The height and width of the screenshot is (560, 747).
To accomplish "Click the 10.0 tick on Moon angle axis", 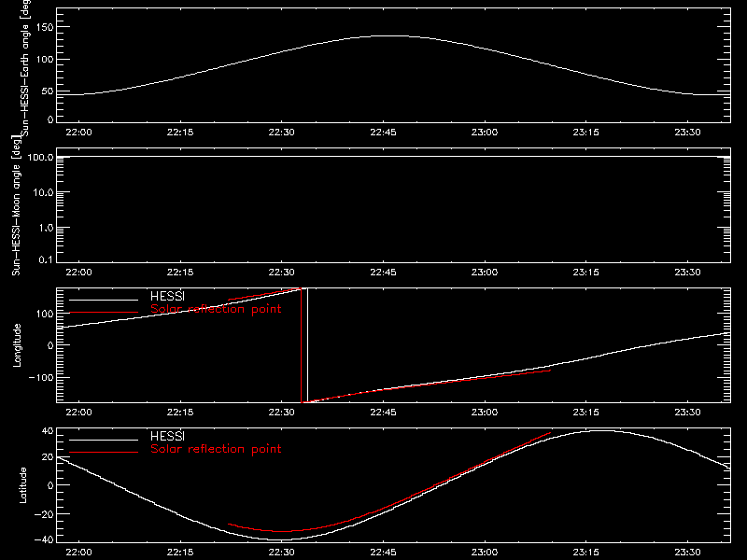I will tap(43, 192).
